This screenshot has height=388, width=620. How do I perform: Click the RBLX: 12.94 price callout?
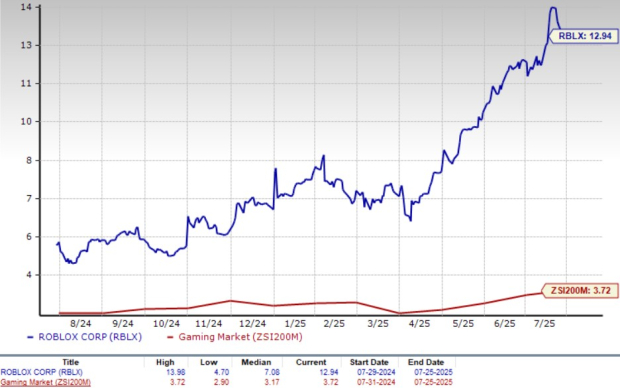[583, 36]
